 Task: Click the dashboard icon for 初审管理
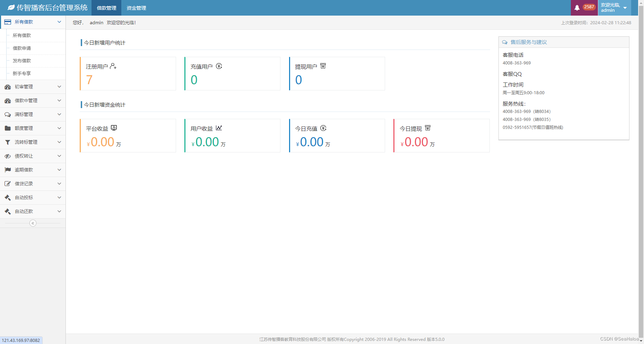point(8,87)
